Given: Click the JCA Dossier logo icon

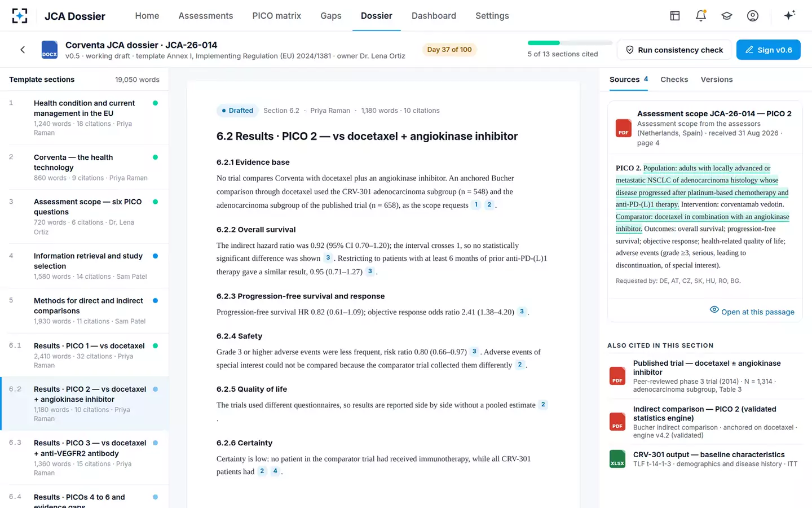Looking at the screenshot, I should (20, 16).
